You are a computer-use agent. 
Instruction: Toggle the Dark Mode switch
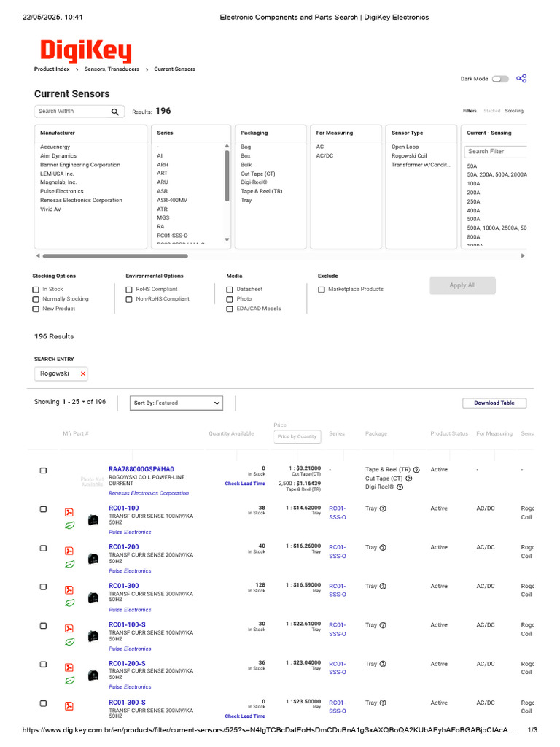(500, 79)
